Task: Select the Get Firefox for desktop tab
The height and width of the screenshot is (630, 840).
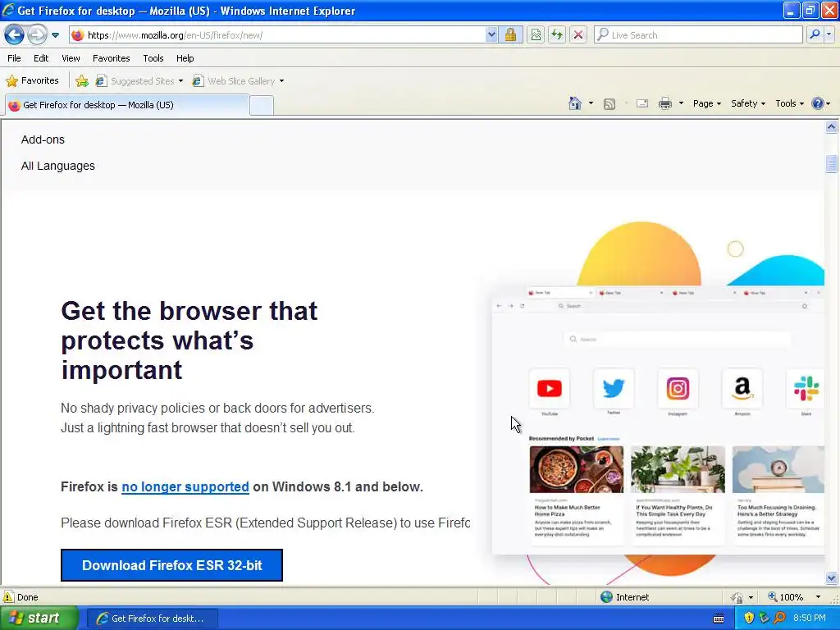Action: pos(127,105)
